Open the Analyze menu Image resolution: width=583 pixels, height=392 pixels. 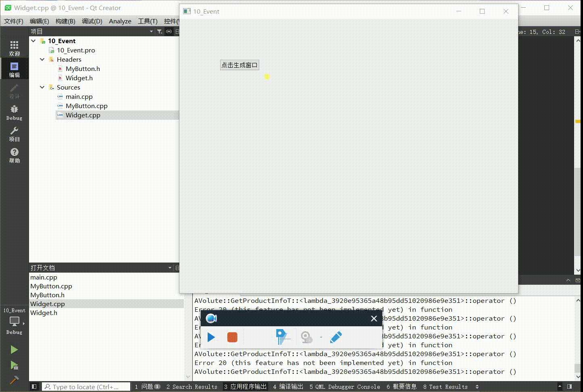(x=120, y=21)
